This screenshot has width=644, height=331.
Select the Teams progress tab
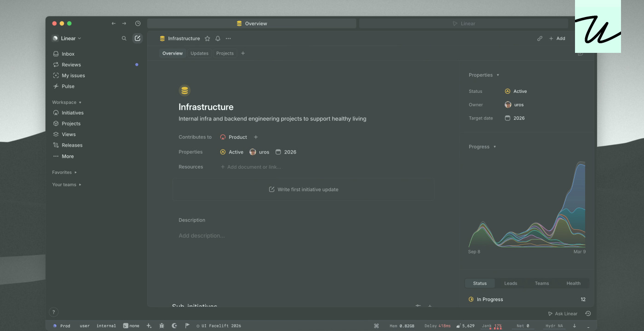[x=542, y=283]
